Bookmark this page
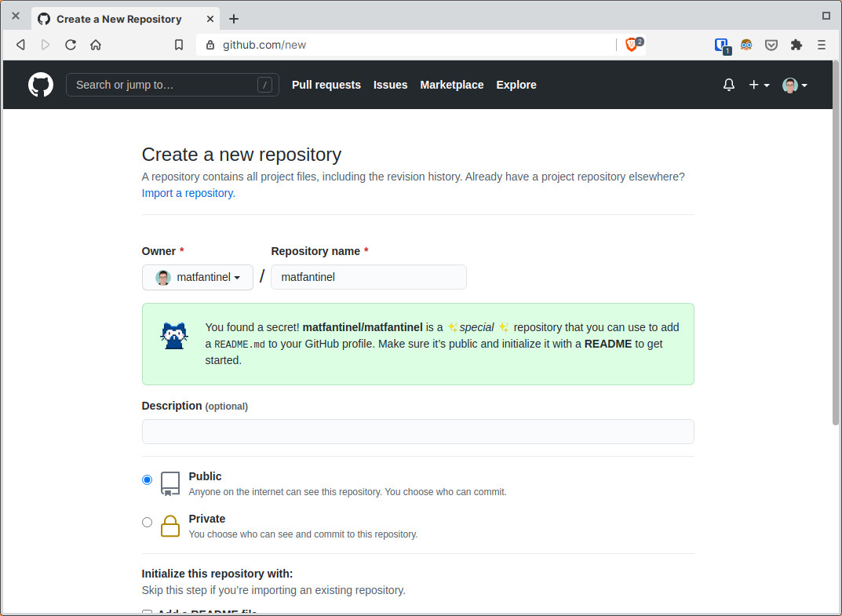The height and width of the screenshot is (616, 842). click(x=178, y=45)
